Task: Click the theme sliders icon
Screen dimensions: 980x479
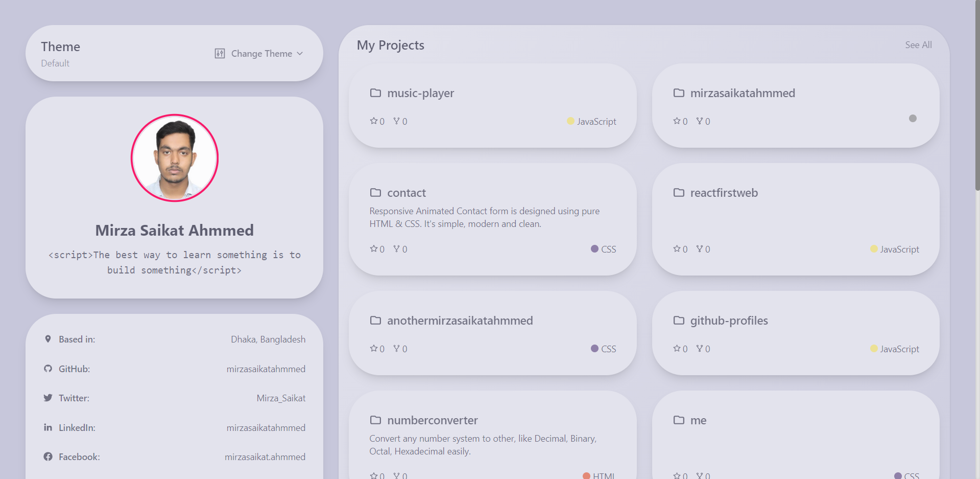Action: click(220, 53)
